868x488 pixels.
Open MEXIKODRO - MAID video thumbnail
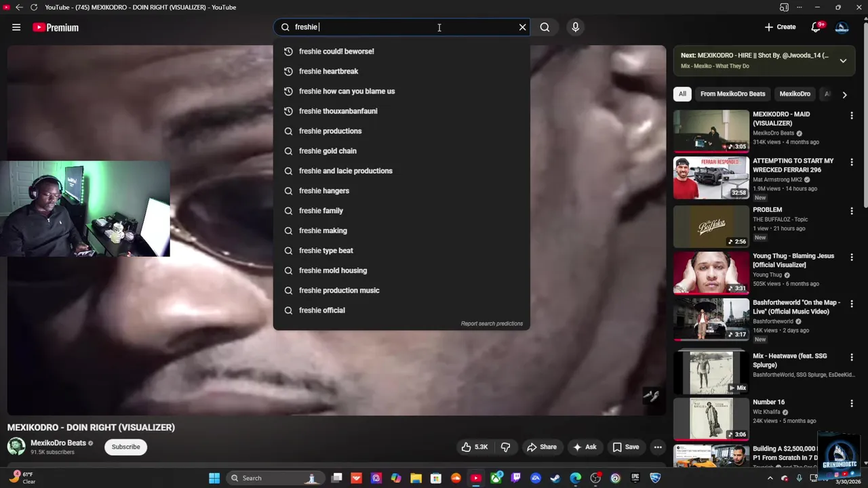[711, 131]
